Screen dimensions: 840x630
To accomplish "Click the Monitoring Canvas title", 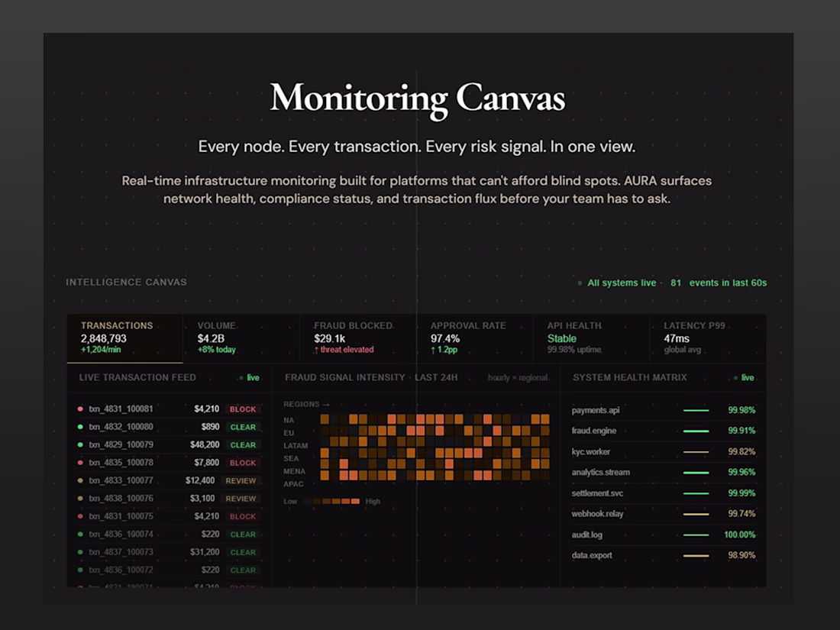I will 417,99.
